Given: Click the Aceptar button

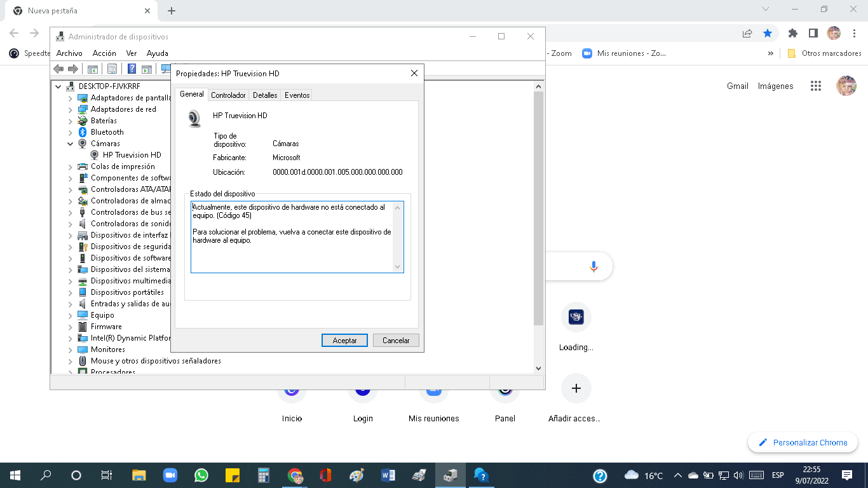Looking at the screenshot, I should click(x=344, y=341).
